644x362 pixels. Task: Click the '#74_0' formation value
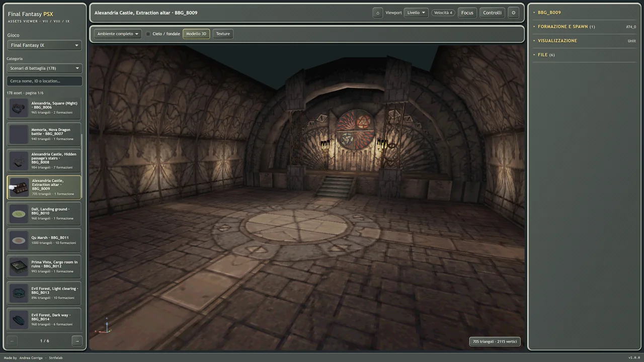point(631,27)
